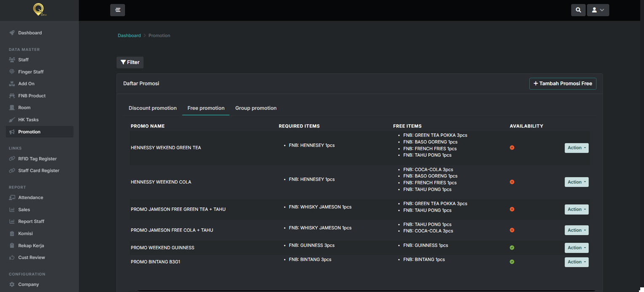Screen dimensions: 644x292
Task: Click the Finger Staff fingerprint icon
Action: click(12, 72)
